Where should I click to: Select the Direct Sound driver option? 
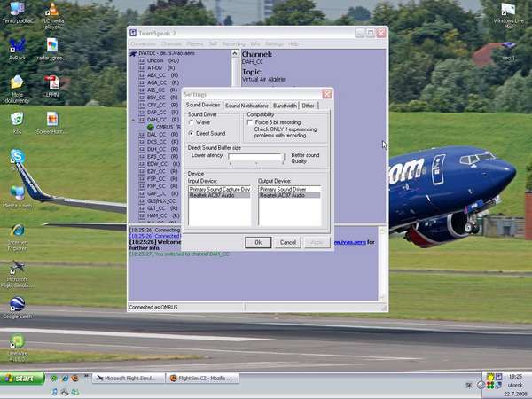192,134
